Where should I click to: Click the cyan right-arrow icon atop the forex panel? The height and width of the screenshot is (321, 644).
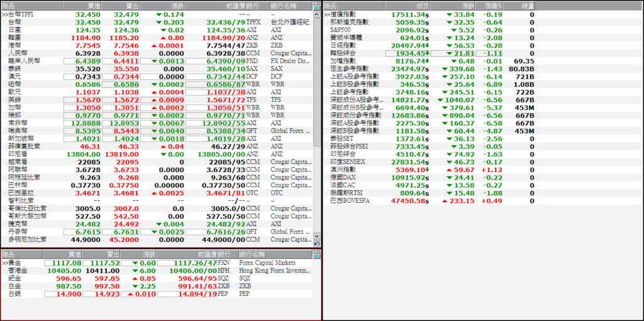point(317,8)
